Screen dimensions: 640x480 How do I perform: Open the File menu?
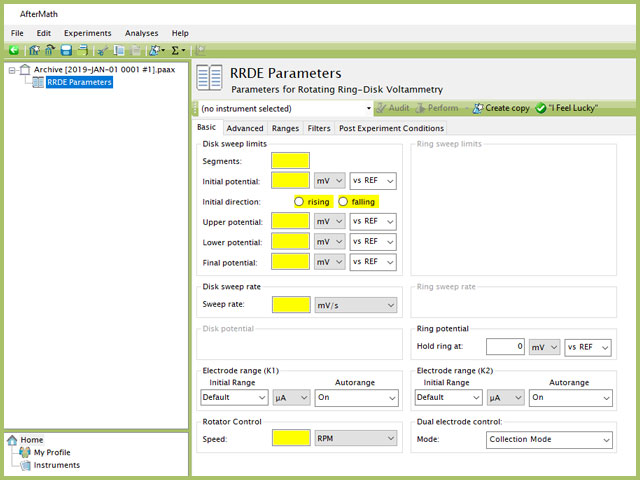[17, 33]
